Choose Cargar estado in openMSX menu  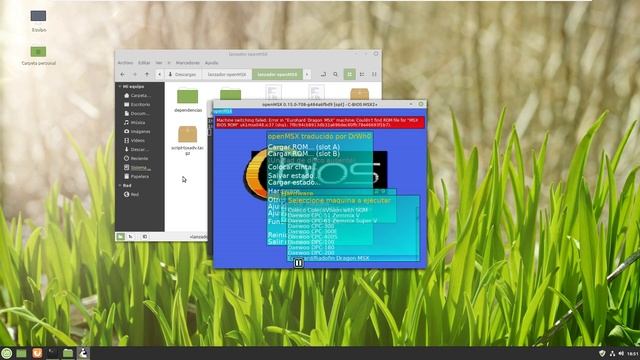pyautogui.click(x=294, y=182)
